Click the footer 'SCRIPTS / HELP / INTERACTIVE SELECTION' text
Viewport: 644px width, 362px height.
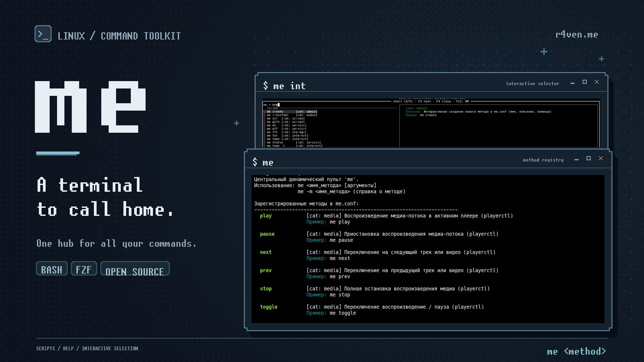(x=87, y=349)
